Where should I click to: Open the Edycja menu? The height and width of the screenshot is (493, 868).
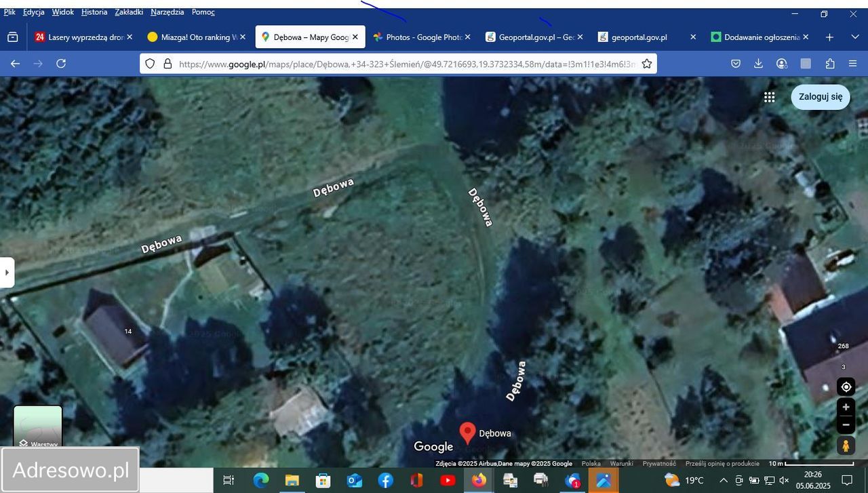[33, 12]
